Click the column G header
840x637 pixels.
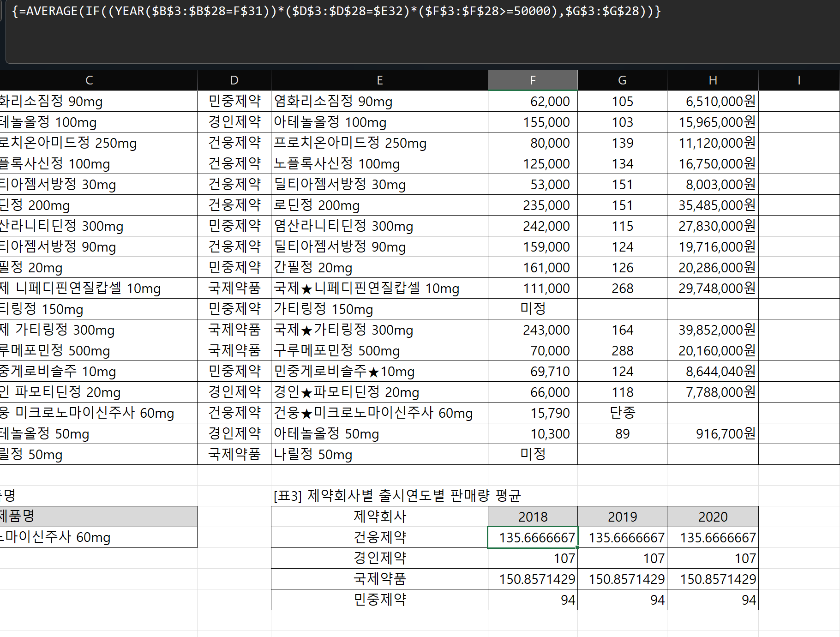point(622,80)
